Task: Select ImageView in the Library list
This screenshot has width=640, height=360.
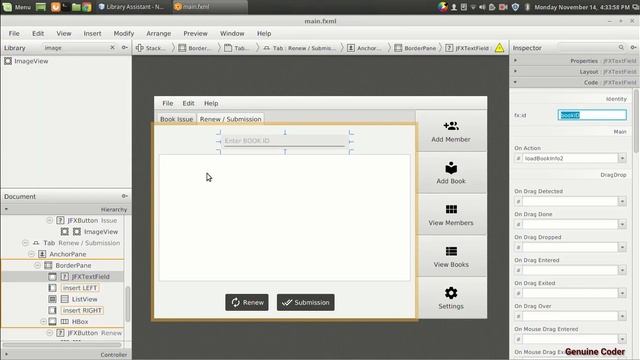Action: click(x=27, y=61)
